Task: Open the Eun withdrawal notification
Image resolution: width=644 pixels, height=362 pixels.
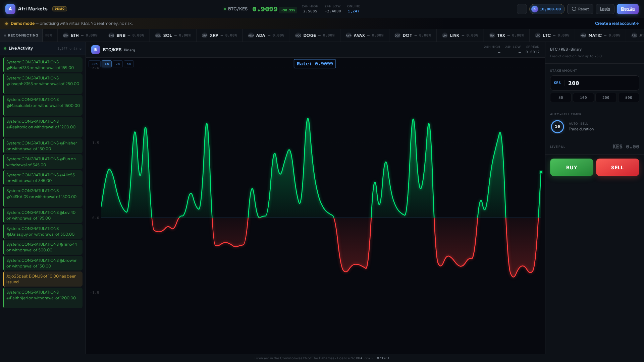Action: (43, 162)
